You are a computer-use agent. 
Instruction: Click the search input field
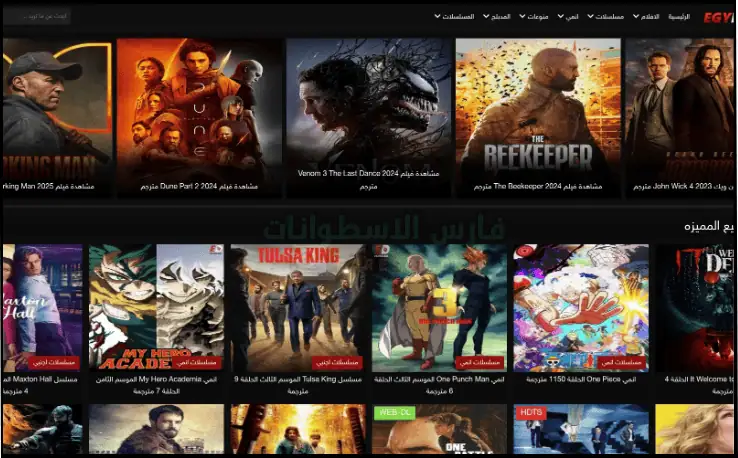pos(36,17)
